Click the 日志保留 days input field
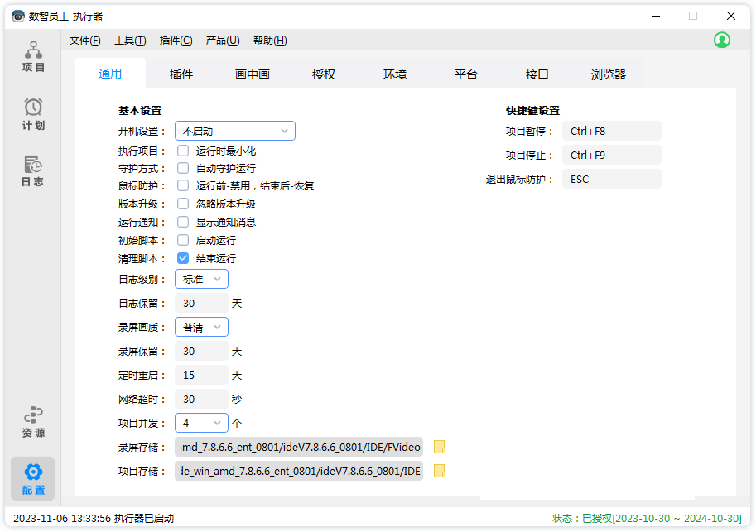Screen dimensions: 756x532 pos(201,304)
